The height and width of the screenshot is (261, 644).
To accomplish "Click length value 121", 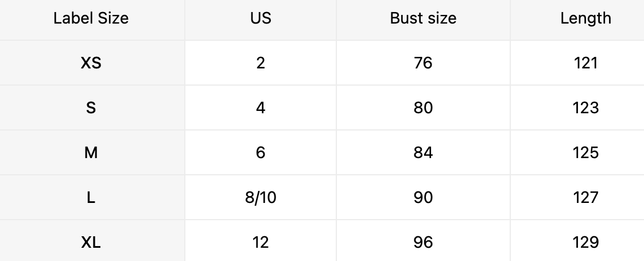I will [585, 63].
